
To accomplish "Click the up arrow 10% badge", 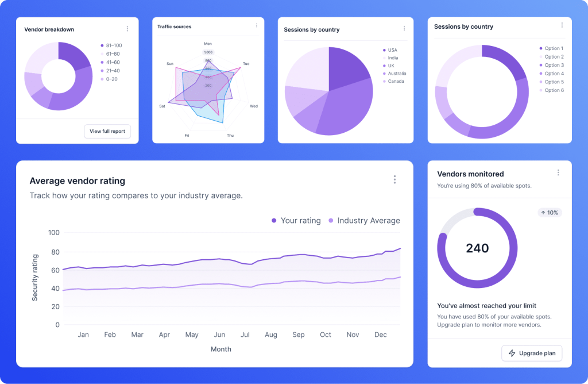I will (x=550, y=213).
